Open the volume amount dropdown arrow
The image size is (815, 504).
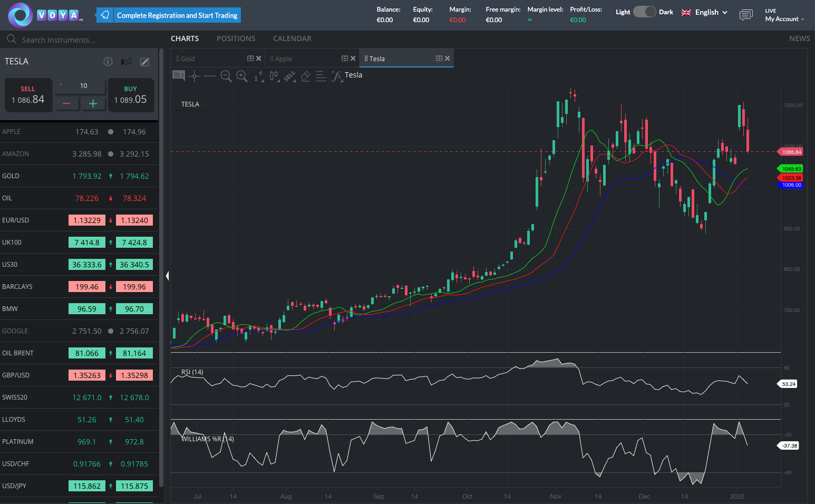(x=61, y=85)
